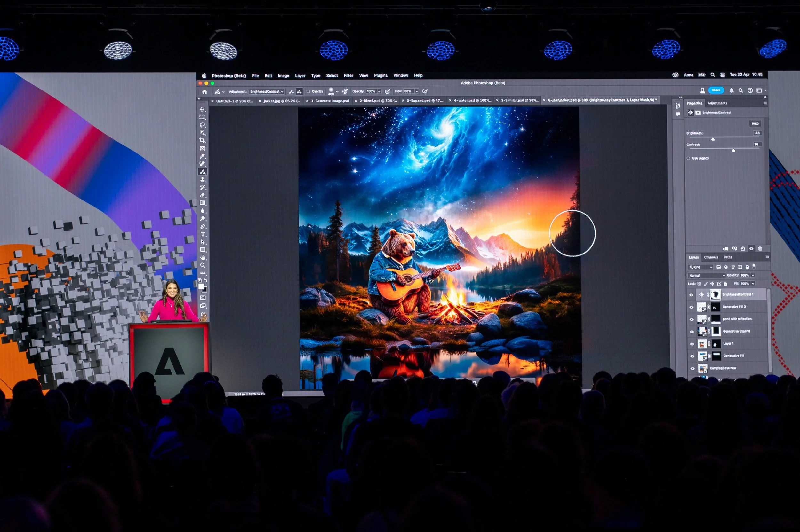
Task: Select the Lasso tool
Action: click(202, 125)
